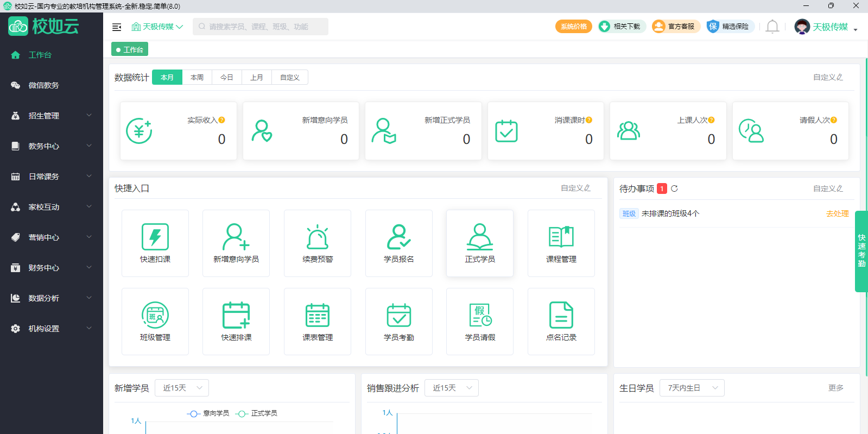Open 课程管理 book icon
This screenshot has height=434, width=868.
click(x=561, y=237)
